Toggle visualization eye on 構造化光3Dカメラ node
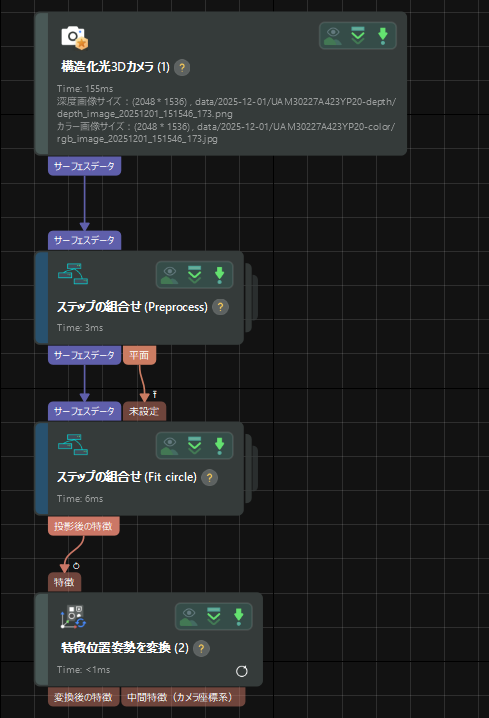 [x=333, y=36]
